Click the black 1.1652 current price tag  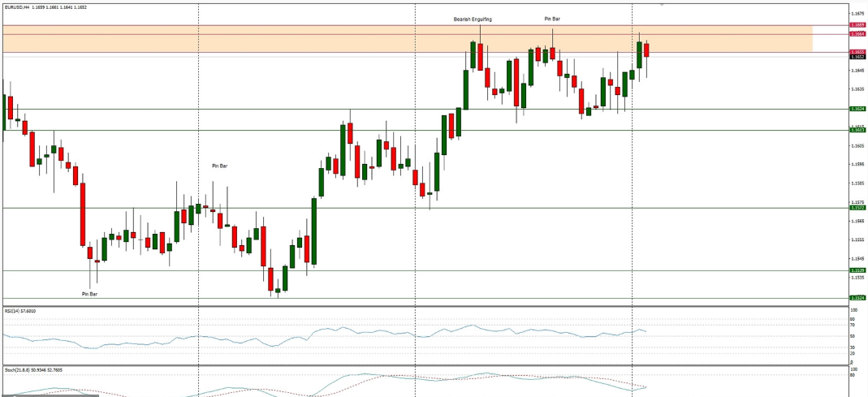tap(857, 57)
